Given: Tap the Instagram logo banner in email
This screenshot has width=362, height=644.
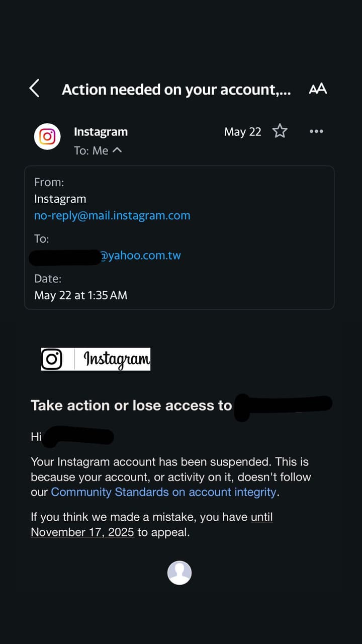Looking at the screenshot, I should coord(96,359).
